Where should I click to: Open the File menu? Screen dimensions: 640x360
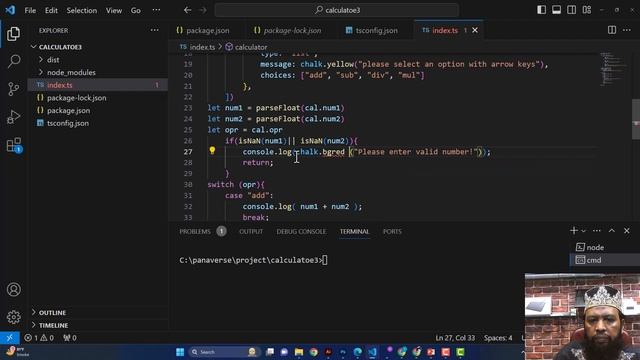30,10
